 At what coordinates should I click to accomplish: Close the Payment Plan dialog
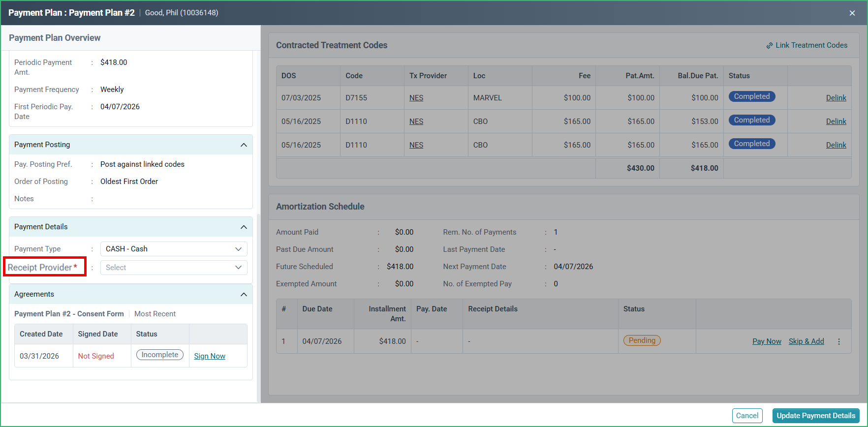[852, 13]
